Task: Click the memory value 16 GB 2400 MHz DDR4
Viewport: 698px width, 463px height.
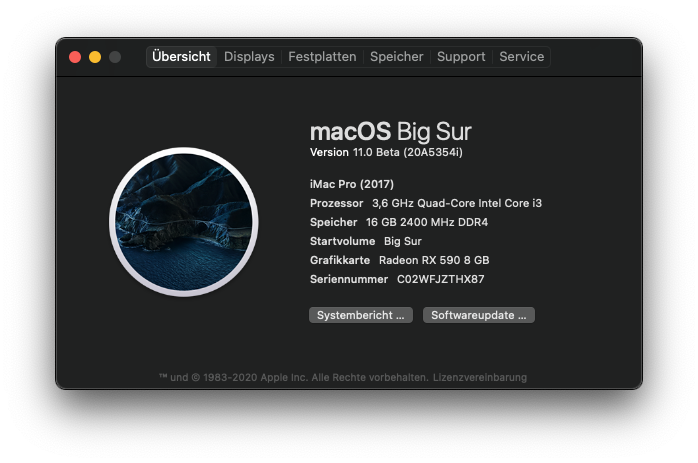Action: pos(427,222)
